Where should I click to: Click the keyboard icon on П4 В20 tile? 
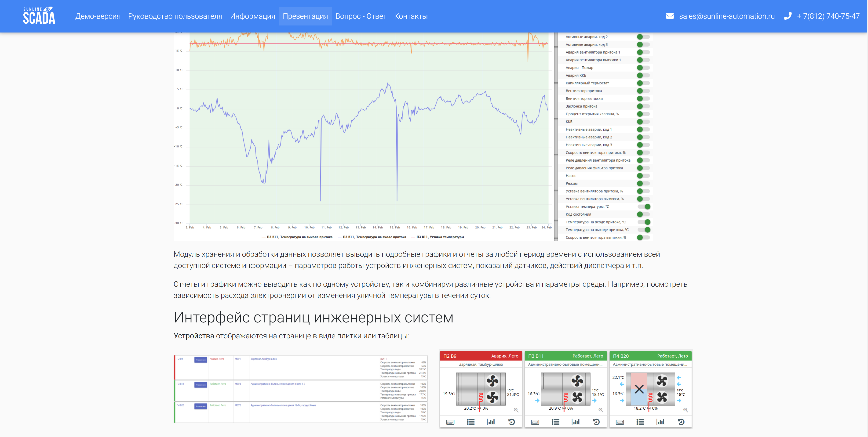click(620, 422)
